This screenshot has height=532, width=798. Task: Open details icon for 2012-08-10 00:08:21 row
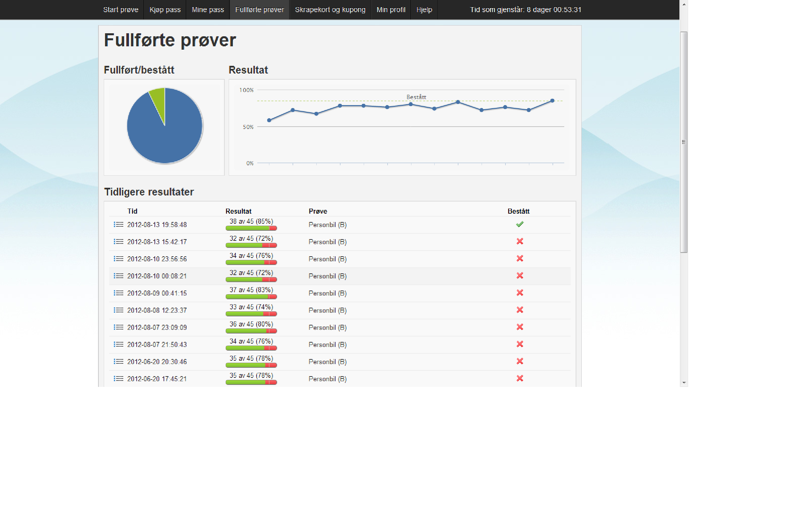point(119,276)
